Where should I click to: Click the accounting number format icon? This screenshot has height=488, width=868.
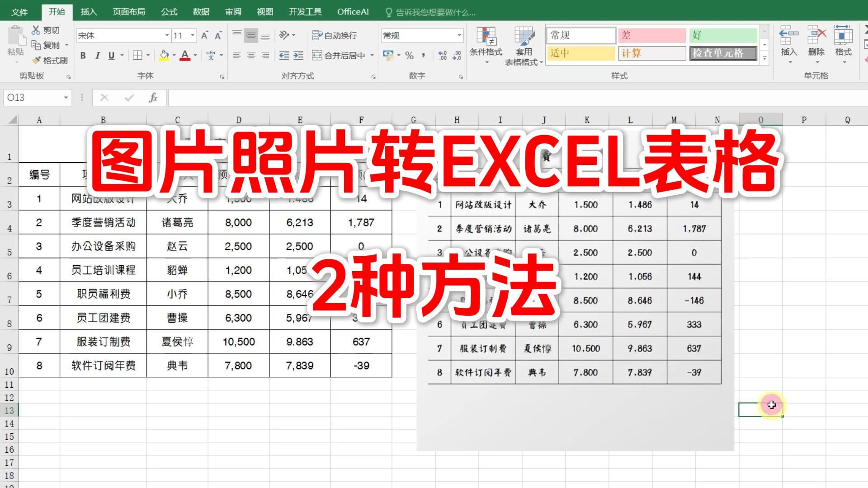(x=388, y=55)
